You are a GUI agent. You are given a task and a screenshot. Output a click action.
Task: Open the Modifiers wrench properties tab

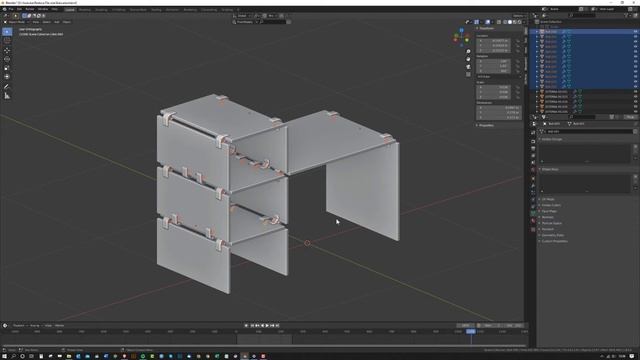tap(533, 186)
